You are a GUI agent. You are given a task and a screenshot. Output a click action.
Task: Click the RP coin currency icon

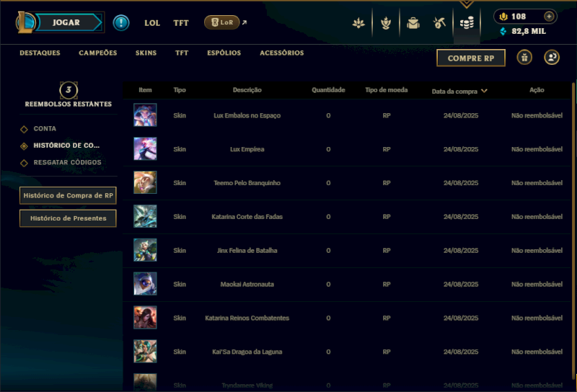pos(503,16)
